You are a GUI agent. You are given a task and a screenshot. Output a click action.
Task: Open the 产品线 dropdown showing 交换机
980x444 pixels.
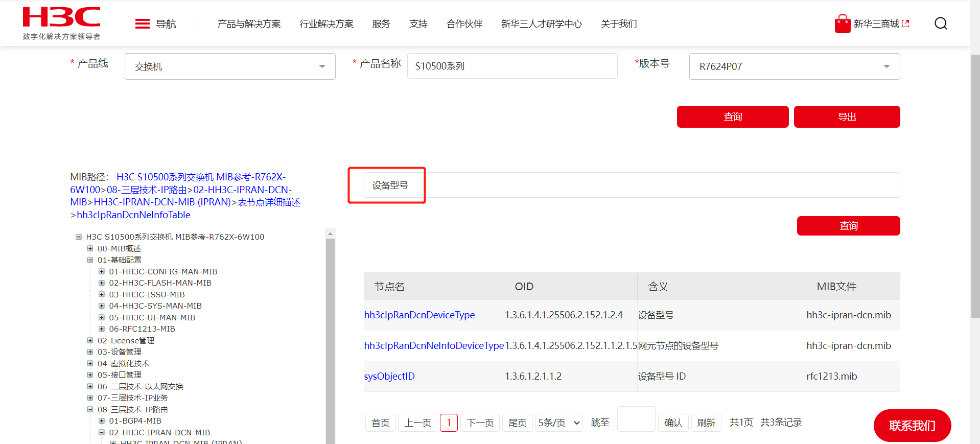(230, 66)
